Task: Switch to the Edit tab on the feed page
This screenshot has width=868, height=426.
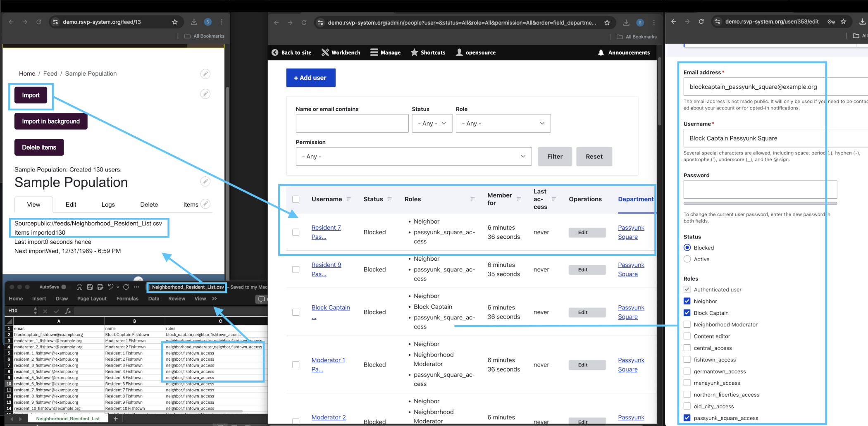Action: pyautogui.click(x=71, y=205)
